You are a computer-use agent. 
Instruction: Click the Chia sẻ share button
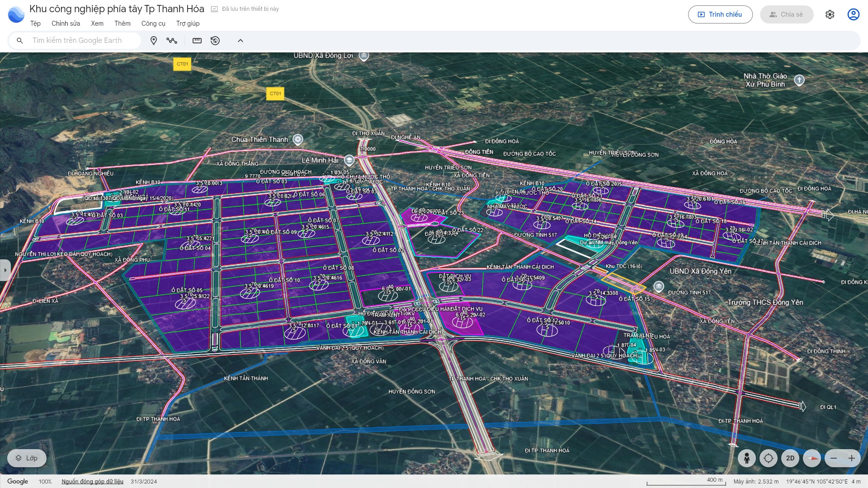coord(787,14)
